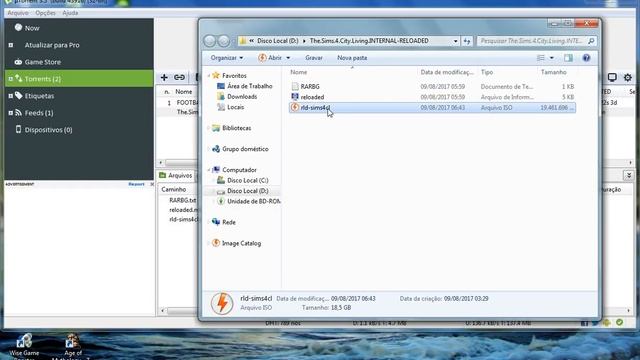640x360 pixels.
Task: Open Wise Game Booster desktop shortcut
Action: [24, 346]
